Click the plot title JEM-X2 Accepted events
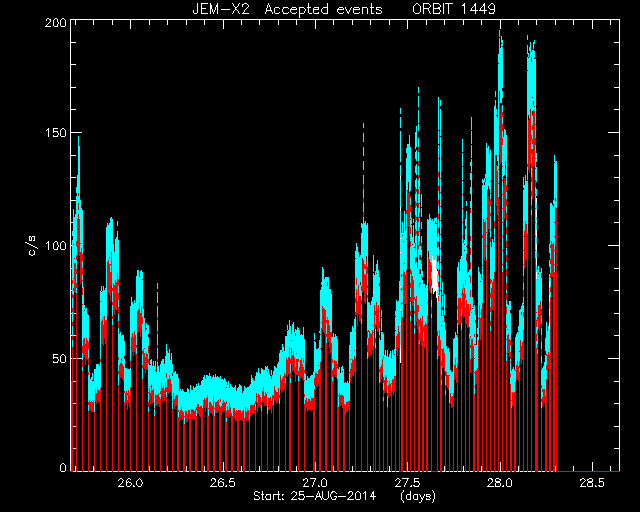This screenshot has height=512, width=640. [287, 9]
